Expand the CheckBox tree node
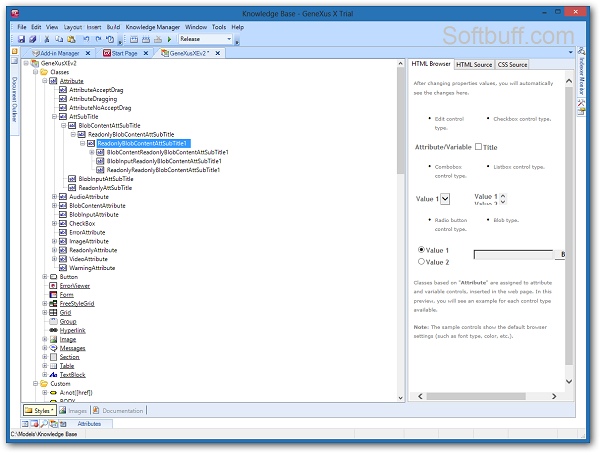The image size is (600, 453). click(54, 223)
